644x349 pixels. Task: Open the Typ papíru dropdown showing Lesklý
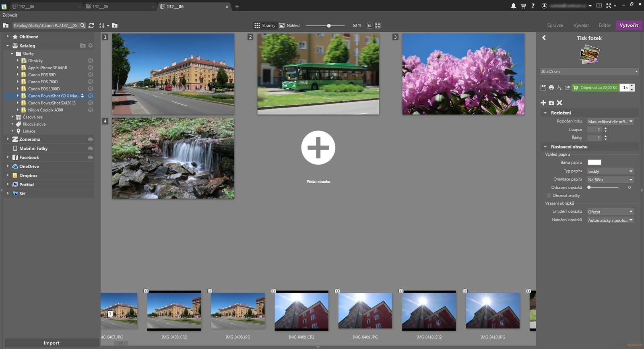(x=610, y=171)
